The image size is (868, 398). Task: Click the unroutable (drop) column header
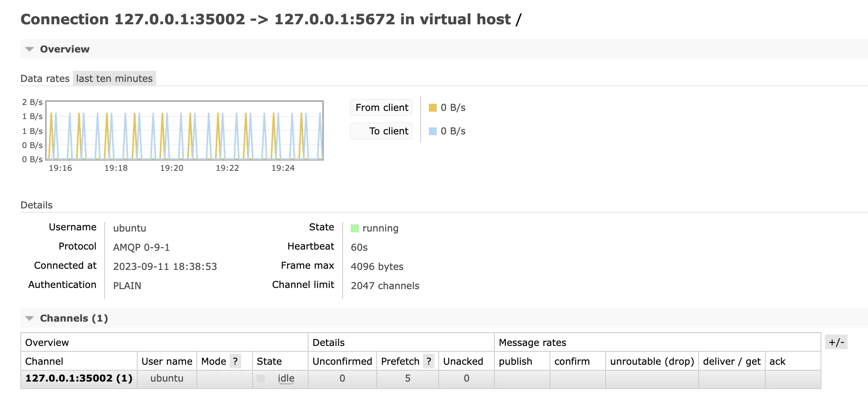[x=652, y=361]
